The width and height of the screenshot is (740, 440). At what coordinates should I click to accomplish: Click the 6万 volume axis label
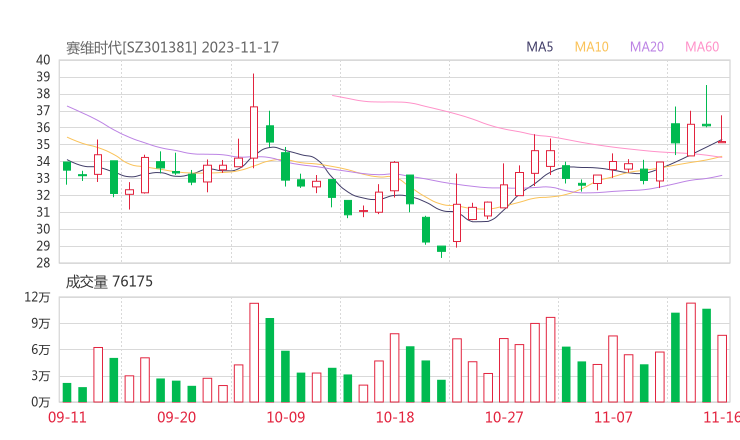[41, 350]
